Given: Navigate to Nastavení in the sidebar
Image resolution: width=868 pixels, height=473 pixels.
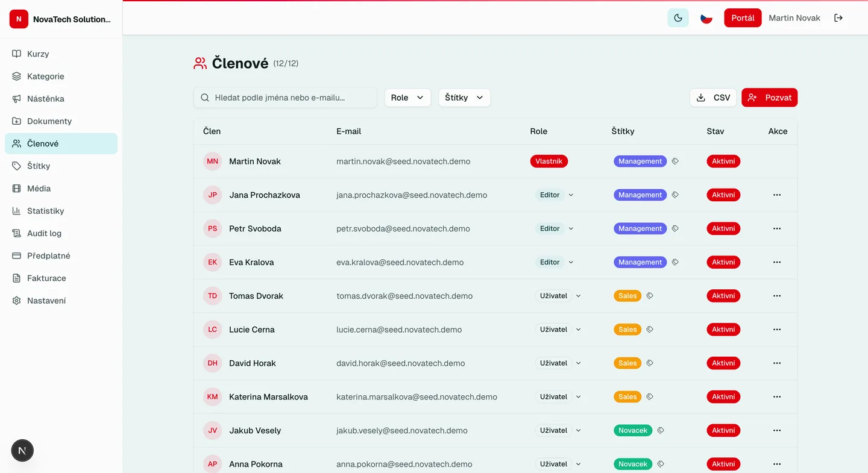Looking at the screenshot, I should 46,301.
